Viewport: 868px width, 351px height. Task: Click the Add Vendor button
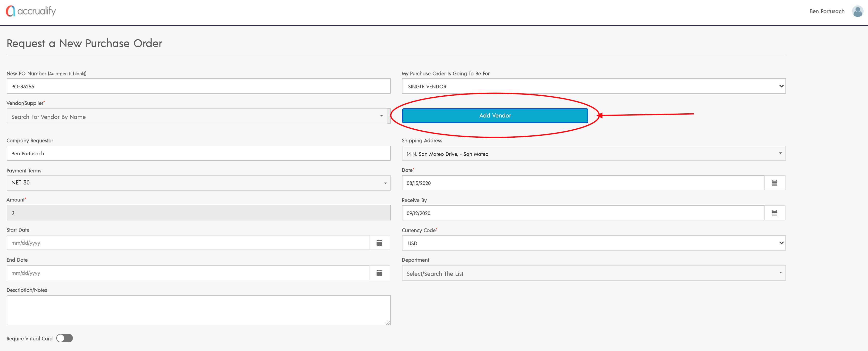495,116
